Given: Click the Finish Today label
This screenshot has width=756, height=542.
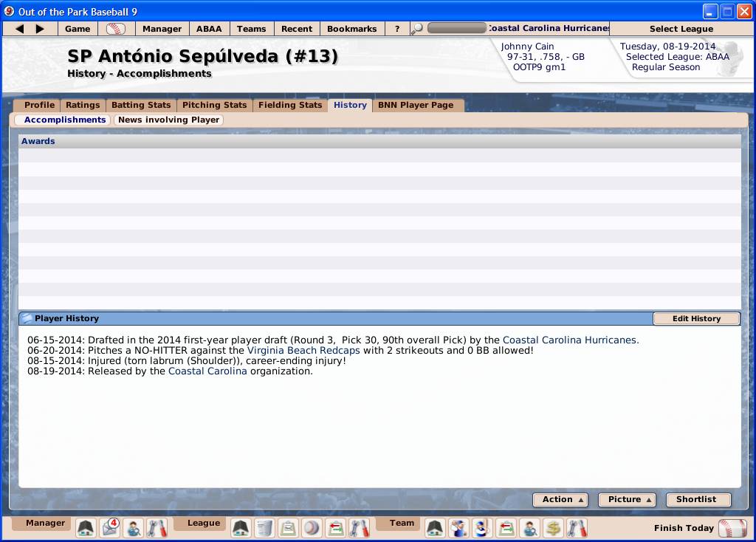Looking at the screenshot, I should [x=684, y=528].
